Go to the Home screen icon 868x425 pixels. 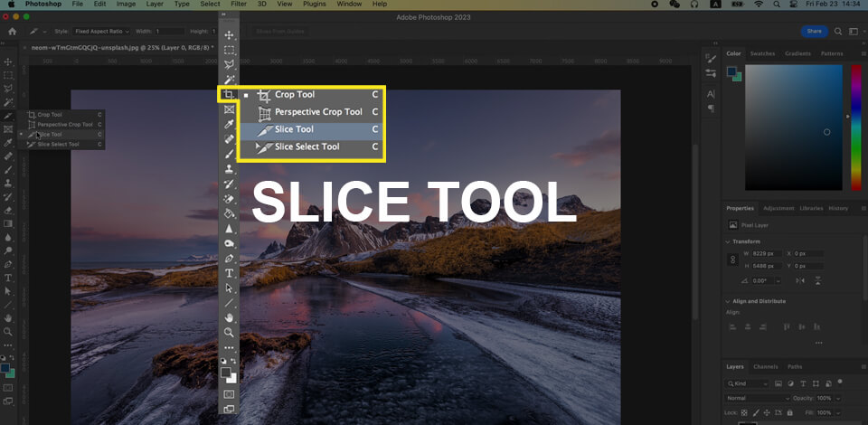click(12, 32)
